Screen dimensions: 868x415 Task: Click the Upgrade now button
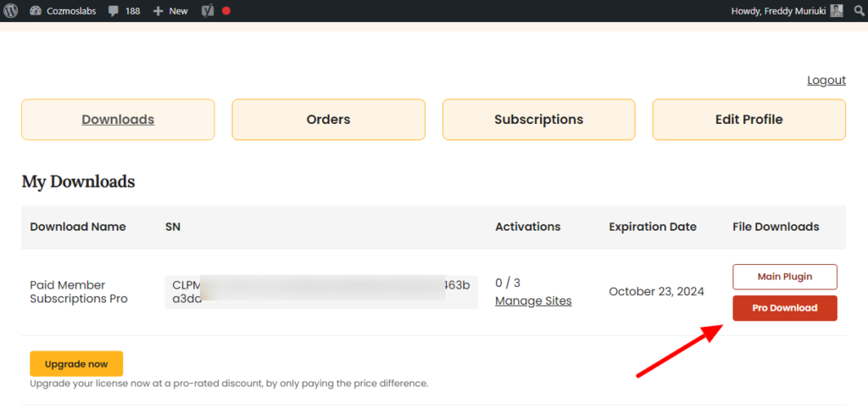tap(76, 364)
